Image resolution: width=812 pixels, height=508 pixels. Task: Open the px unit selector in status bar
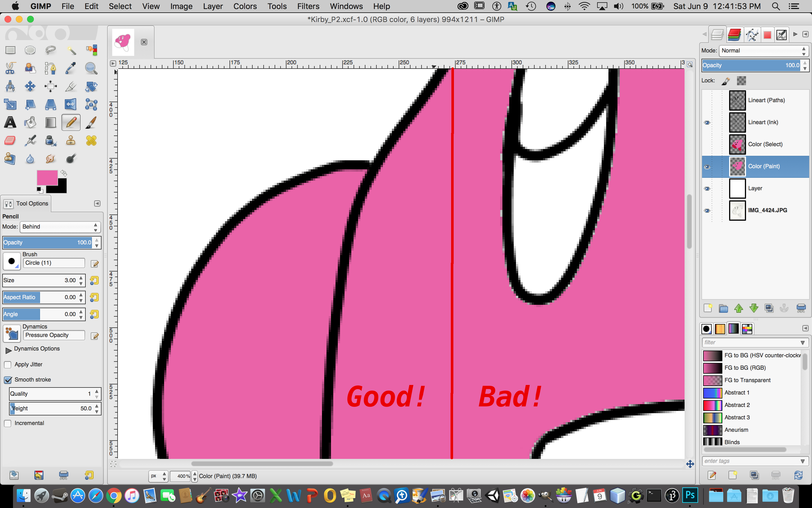pos(158,476)
